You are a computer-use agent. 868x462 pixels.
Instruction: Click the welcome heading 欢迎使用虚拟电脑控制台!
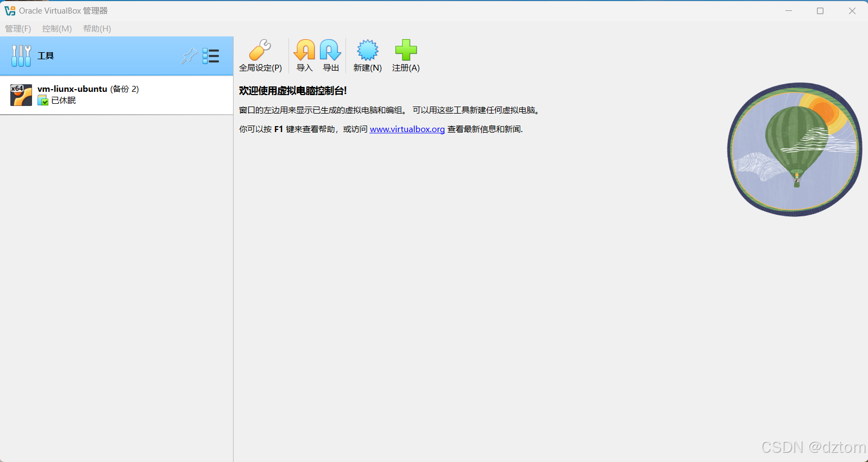[293, 91]
